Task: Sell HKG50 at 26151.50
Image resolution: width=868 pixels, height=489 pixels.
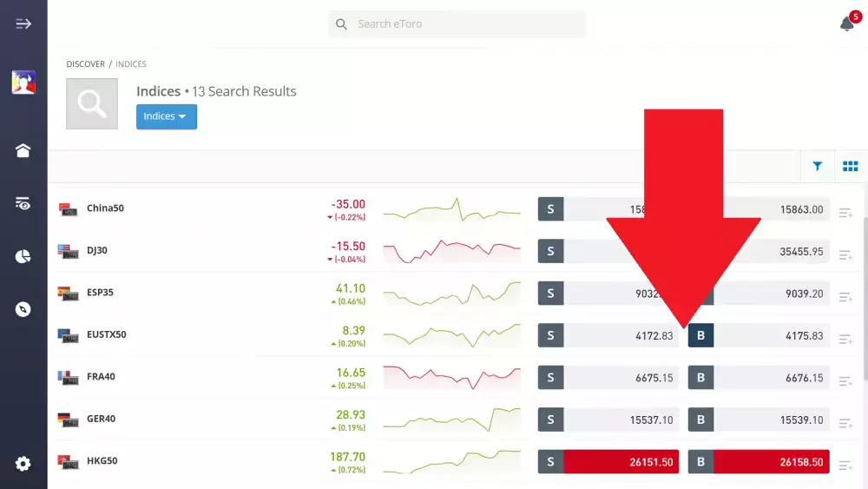Action: [608, 462]
